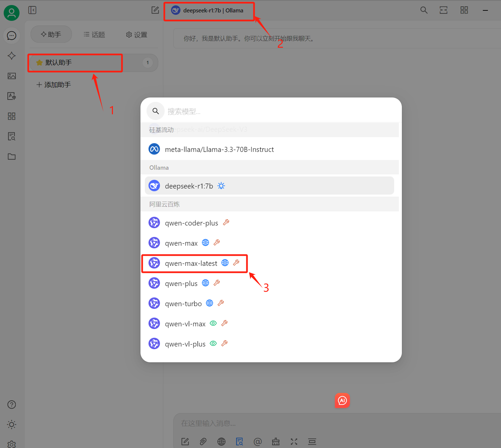Click new topic icon in input toolbar
This screenshot has width=501, height=448.
coord(185,442)
